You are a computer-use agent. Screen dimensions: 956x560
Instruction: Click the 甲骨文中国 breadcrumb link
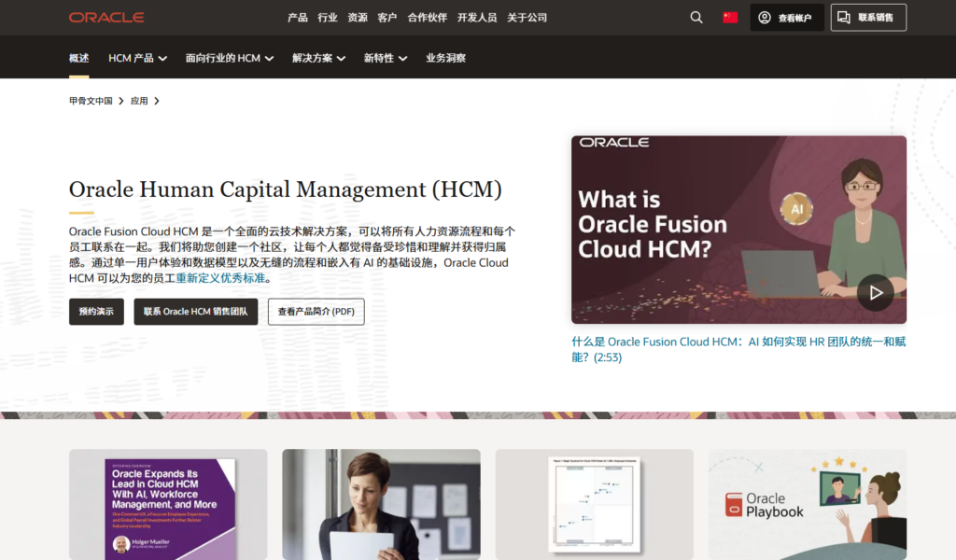click(x=91, y=101)
